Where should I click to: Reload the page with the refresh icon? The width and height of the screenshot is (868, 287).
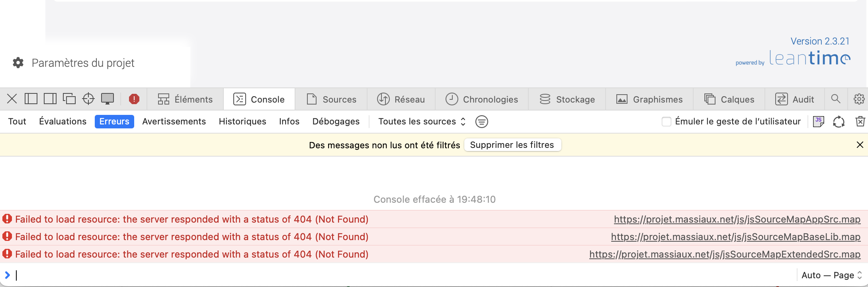[839, 121]
